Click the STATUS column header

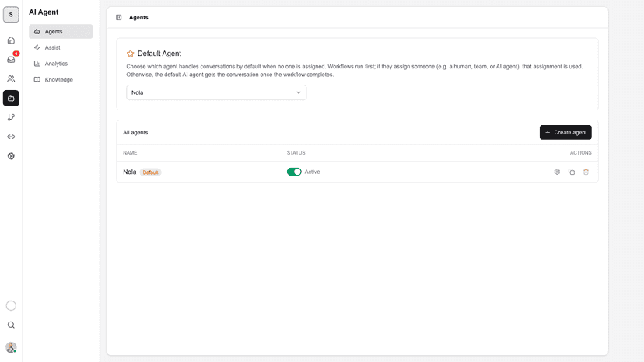[296, 153]
